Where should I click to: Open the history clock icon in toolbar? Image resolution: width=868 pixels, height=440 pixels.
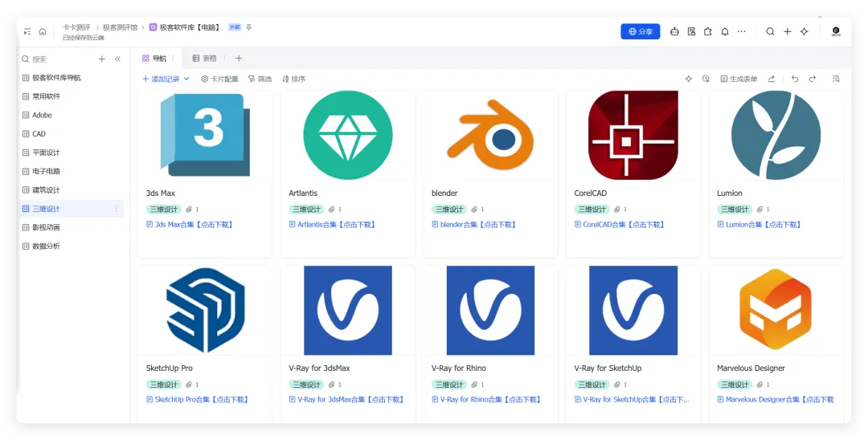click(x=706, y=79)
